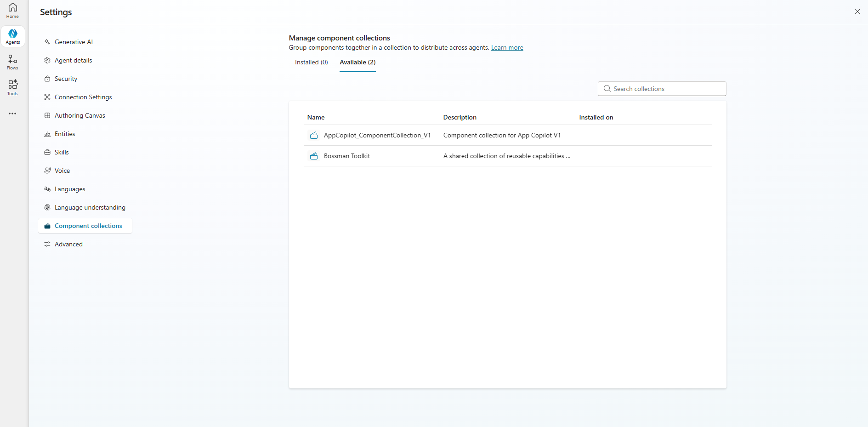Open the Flows icon in sidebar

click(x=12, y=62)
